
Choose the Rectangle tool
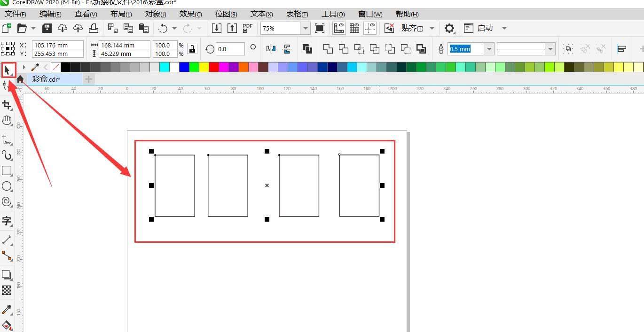point(7,171)
